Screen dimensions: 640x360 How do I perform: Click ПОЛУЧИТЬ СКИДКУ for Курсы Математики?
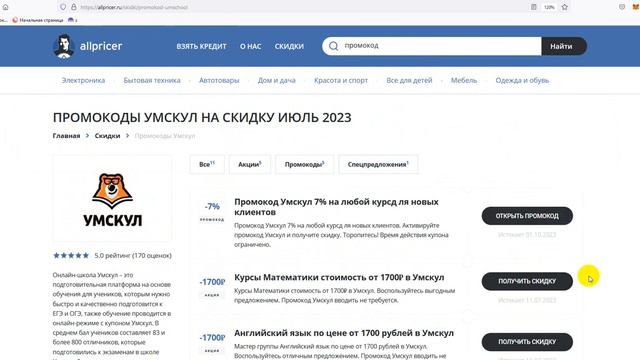[527, 281]
